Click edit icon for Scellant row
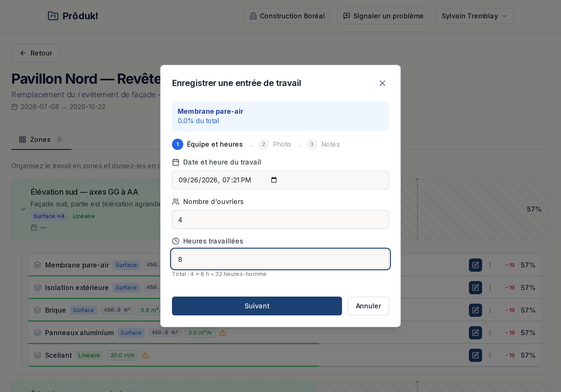Screen dimensions: 561x392 [x=475, y=355]
